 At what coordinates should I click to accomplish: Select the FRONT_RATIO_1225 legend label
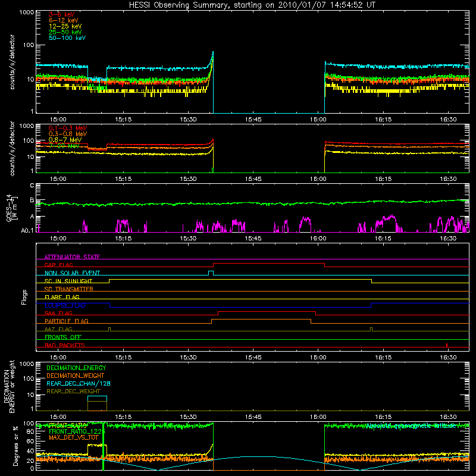coord(77,431)
